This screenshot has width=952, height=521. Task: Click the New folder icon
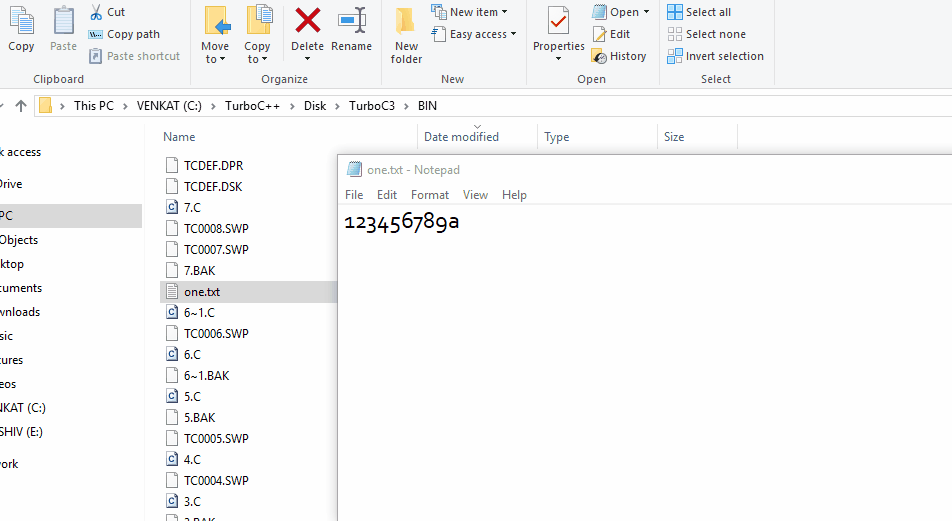pos(405,22)
